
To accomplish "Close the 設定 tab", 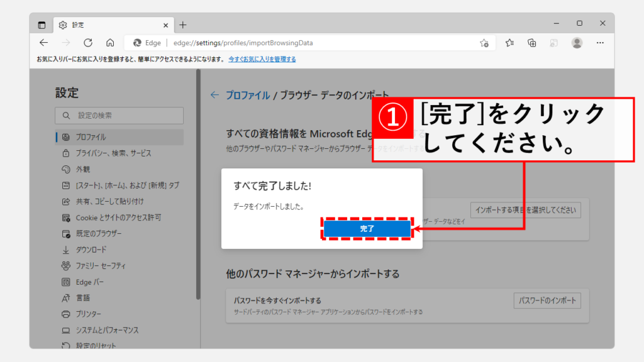I will coord(166,25).
